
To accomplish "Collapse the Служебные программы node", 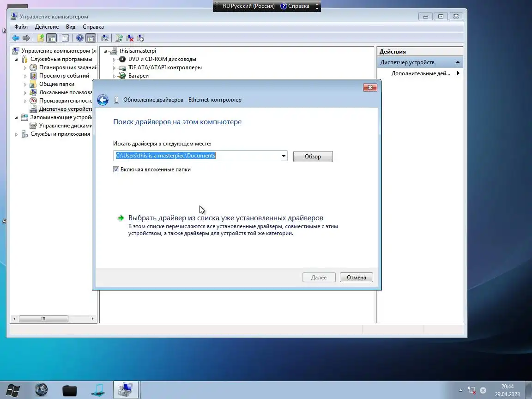I will (x=16, y=60).
